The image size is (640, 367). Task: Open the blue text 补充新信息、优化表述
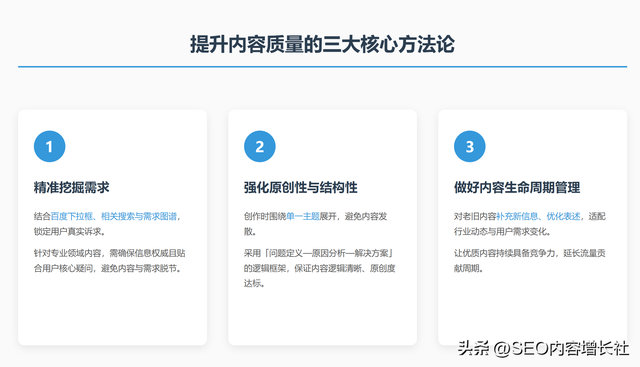538,216
